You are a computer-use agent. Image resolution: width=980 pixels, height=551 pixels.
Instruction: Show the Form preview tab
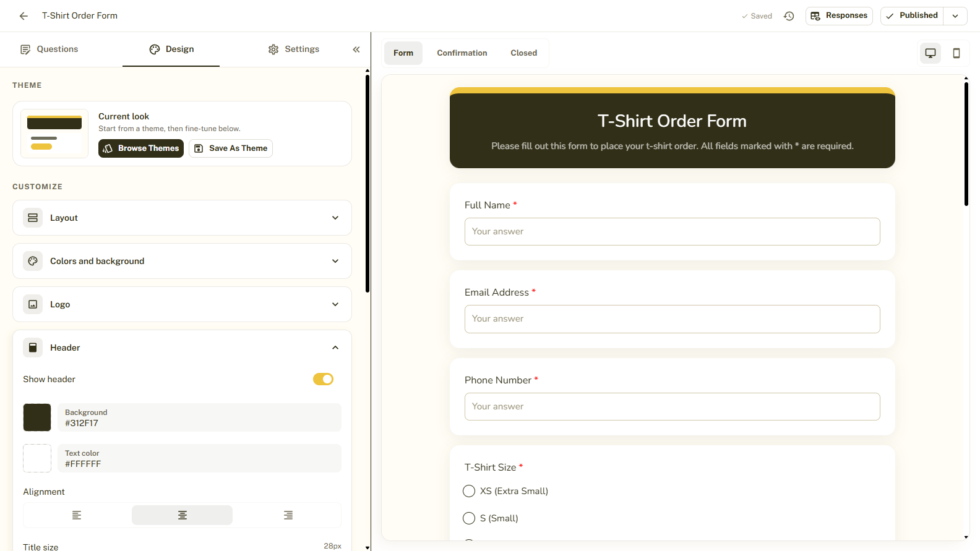click(403, 53)
